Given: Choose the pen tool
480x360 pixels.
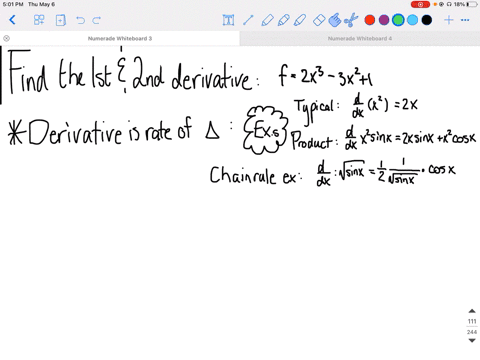Looking at the screenshot, I should click(x=267, y=20).
